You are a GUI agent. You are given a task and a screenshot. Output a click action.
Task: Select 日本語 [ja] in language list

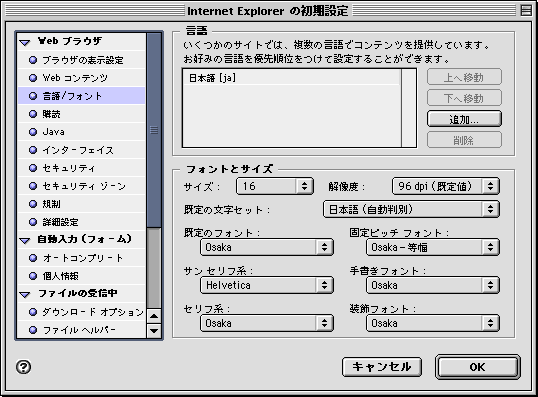click(x=291, y=78)
